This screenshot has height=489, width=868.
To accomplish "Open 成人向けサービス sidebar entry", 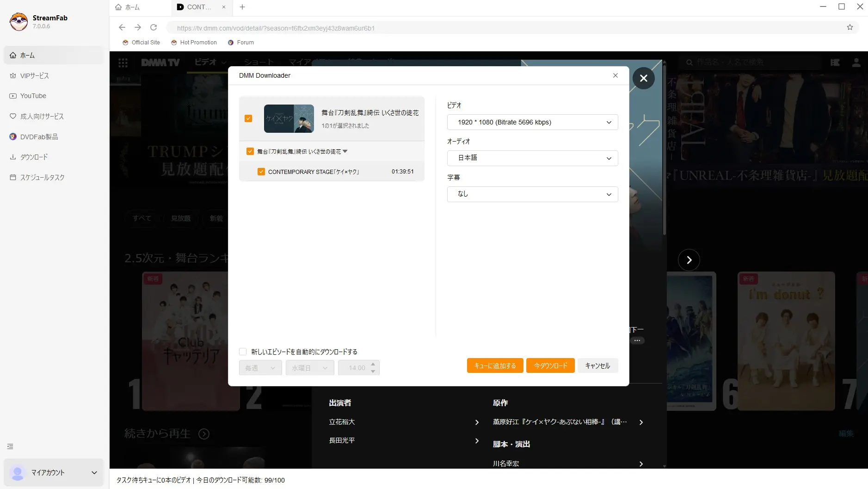I will pyautogui.click(x=53, y=116).
